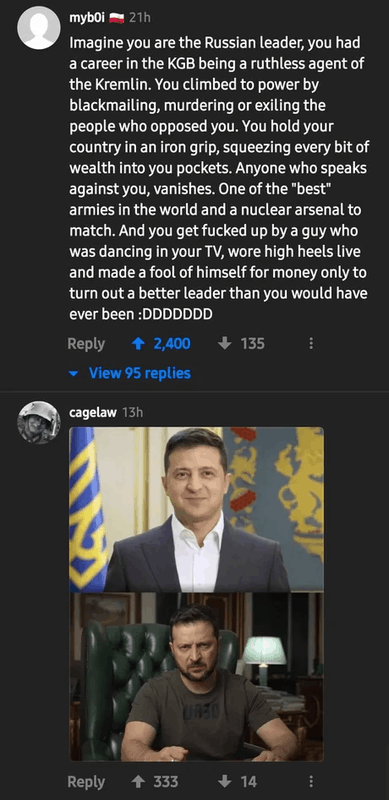This screenshot has width=389, height=800.
Task: Reply to cagelaw's comment
Action: point(86,781)
